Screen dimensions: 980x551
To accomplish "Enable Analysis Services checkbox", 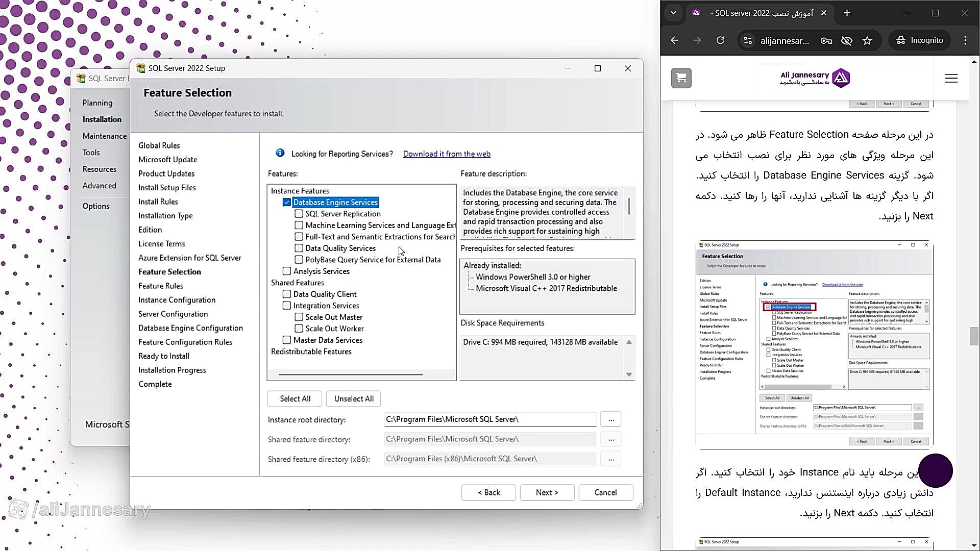I will point(287,271).
